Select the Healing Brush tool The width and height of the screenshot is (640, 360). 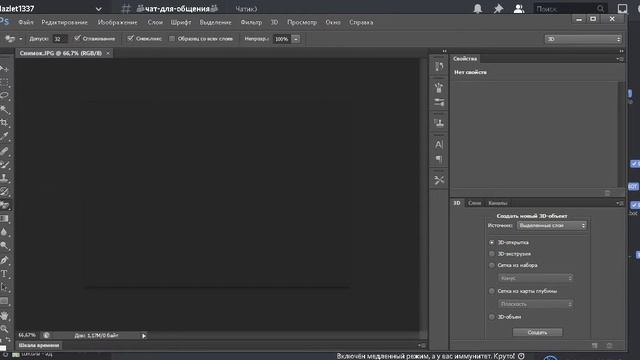point(4,151)
